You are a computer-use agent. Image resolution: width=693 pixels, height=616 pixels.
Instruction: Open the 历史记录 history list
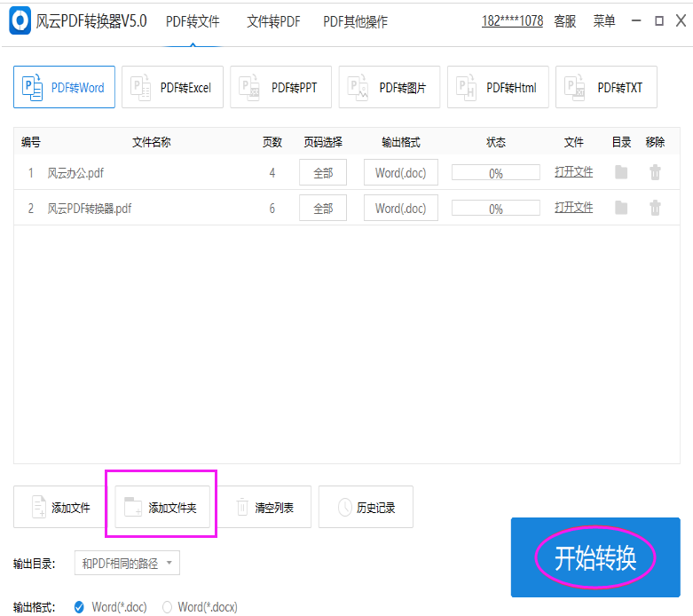pyautogui.click(x=366, y=507)
